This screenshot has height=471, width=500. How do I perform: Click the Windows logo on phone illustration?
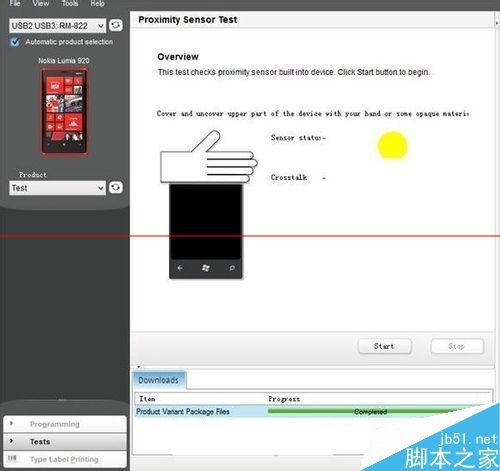(206, 268)
